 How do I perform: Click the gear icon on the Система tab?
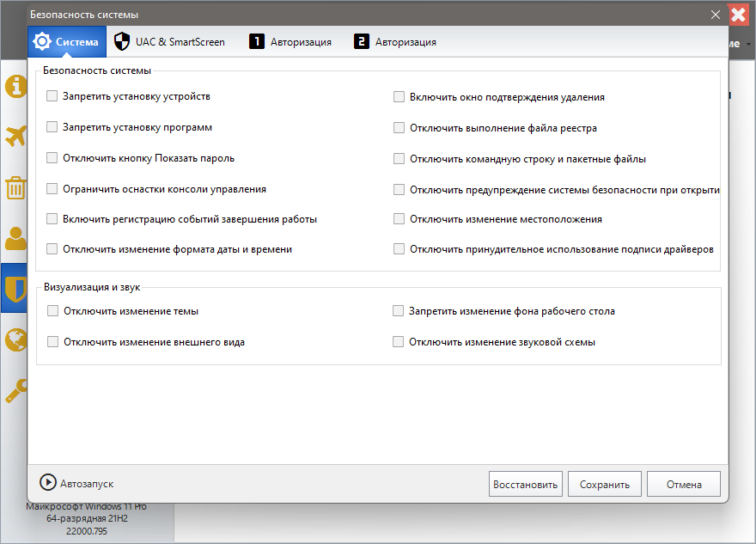point(42,41)
